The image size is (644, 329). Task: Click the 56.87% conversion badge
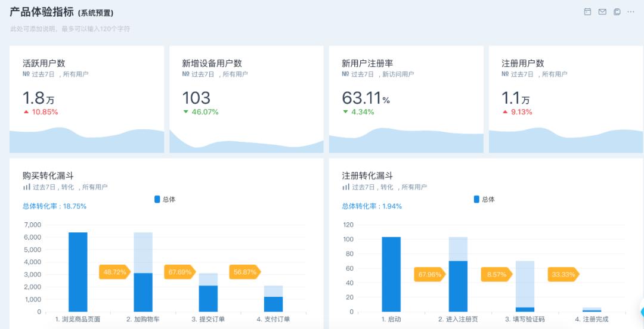click(x=245, y=272)
